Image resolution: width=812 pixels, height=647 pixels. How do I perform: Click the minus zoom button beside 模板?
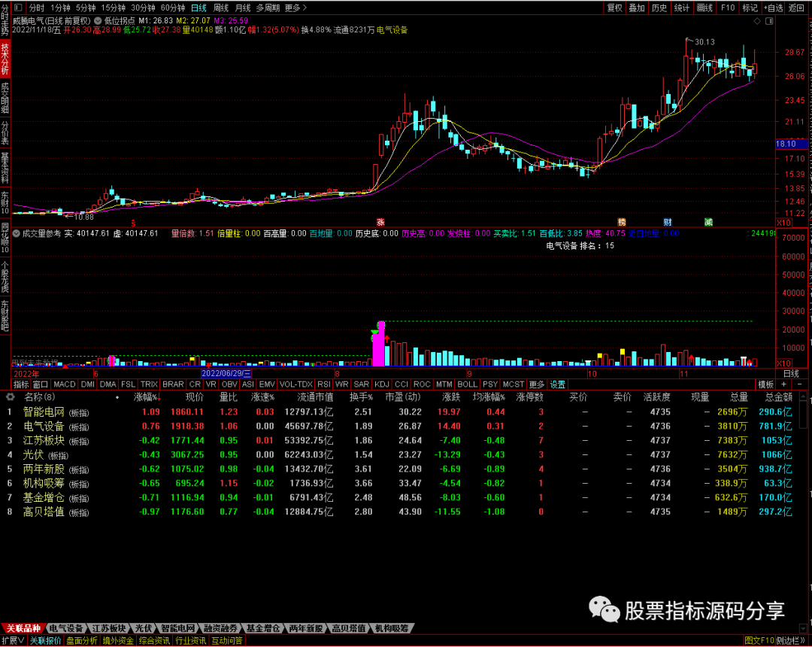(799, 384)
